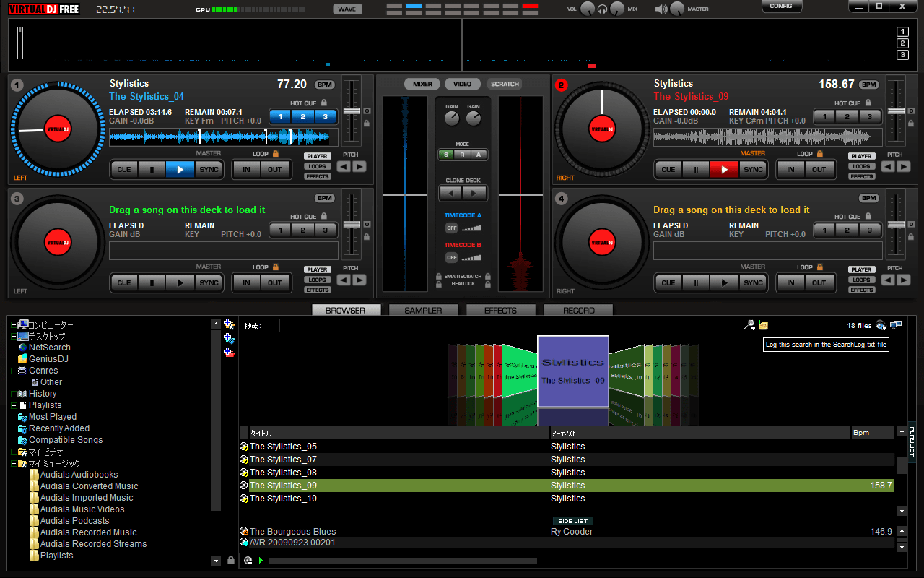Click right Beatlock lock icon
The image size is (924, 578).
click(x=488, y=285)
